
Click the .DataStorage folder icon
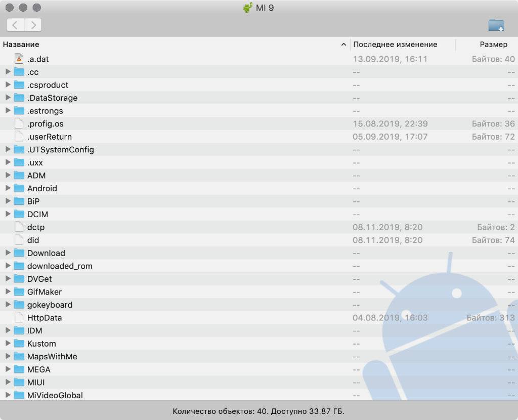(19, 98)
